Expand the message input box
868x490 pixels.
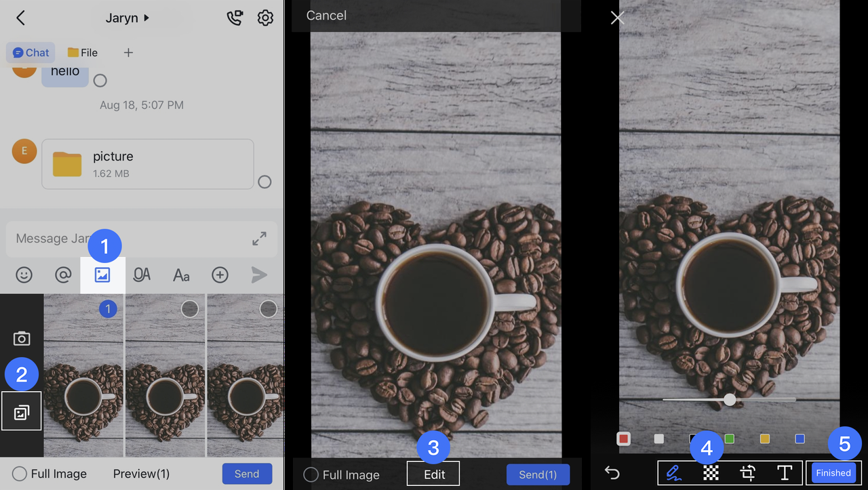pyautogui.click(x=259, y=239)
